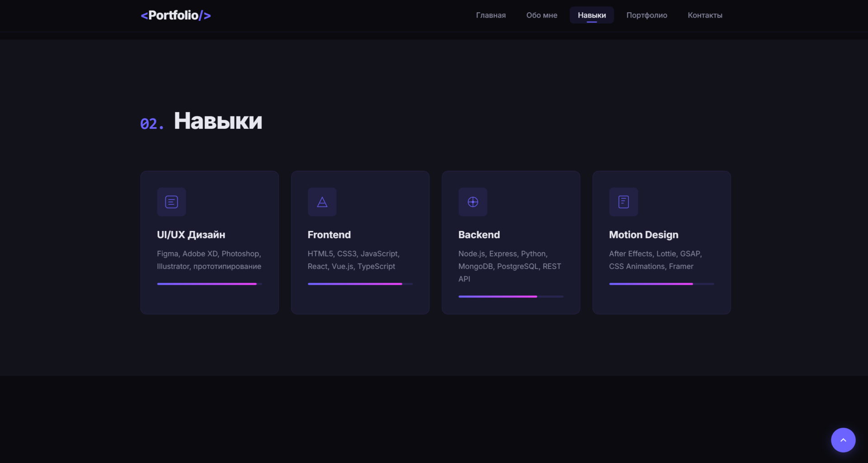Select the Frontend card title
868x463 pixels.
tap(329, 235)
